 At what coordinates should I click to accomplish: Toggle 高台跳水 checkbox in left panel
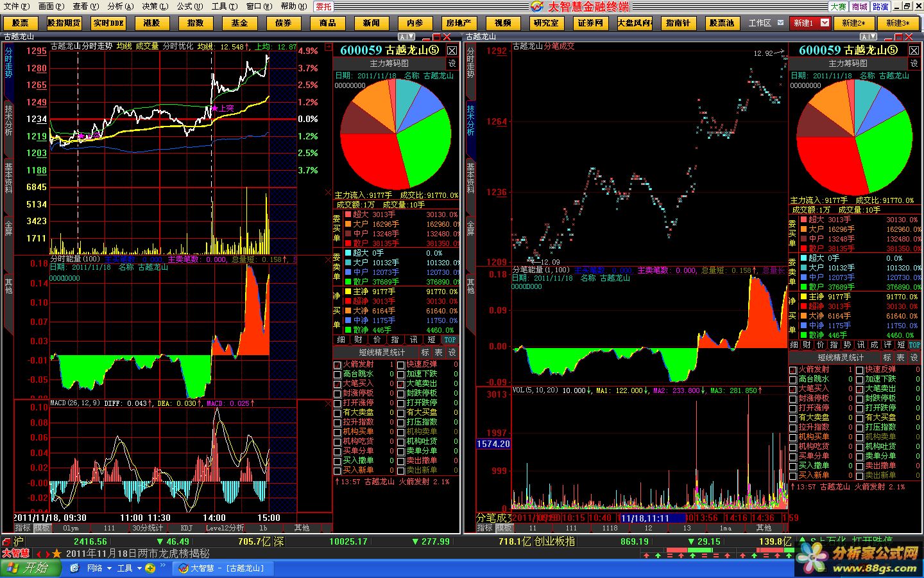pyautogui.click(x=338, y=374)
